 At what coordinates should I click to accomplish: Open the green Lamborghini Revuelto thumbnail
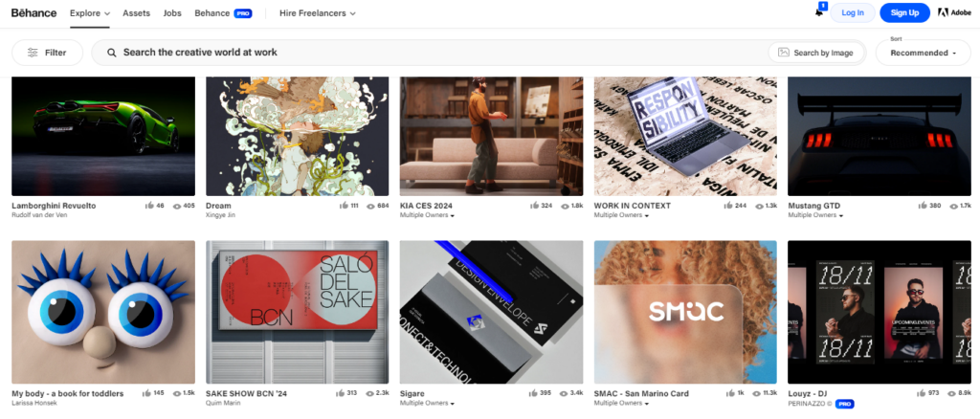(x=103, y=136)
